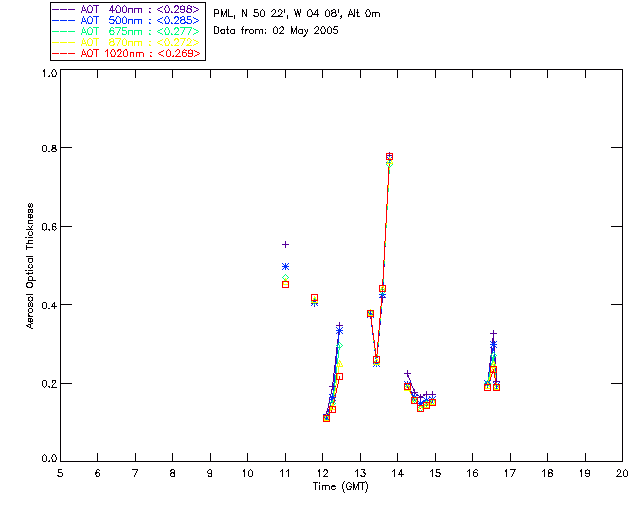The image size is (640, 512).
Task: Click the red 'AOT 1020nm : <0.269>' legend entry
Action: tap(127, 53)
